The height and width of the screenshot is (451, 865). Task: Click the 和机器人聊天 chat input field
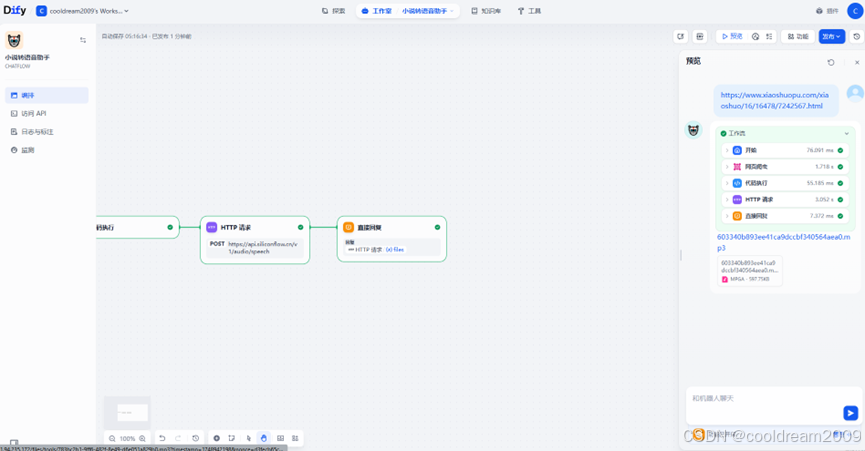pos(764,398)
